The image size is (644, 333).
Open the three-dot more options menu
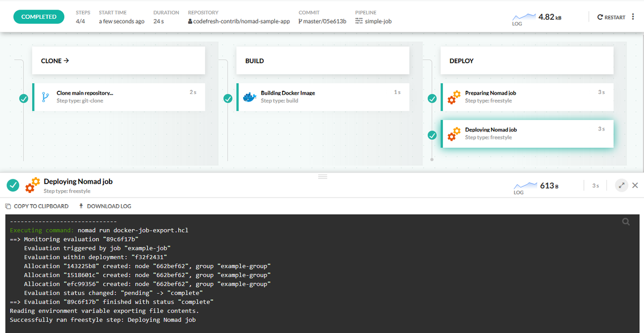[633, 17]
